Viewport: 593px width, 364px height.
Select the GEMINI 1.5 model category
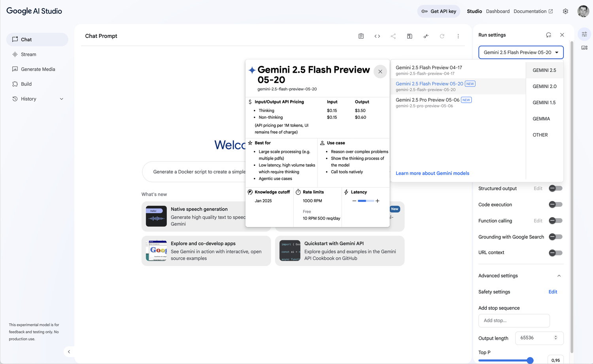pos(544,103)
